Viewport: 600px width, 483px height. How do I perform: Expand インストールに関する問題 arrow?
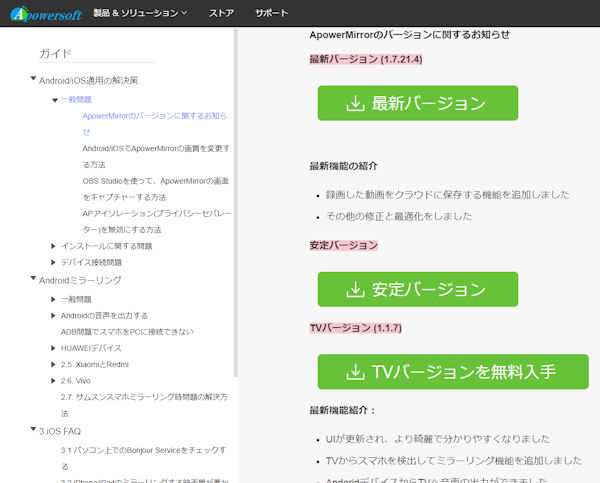click(x=53, y=246)
